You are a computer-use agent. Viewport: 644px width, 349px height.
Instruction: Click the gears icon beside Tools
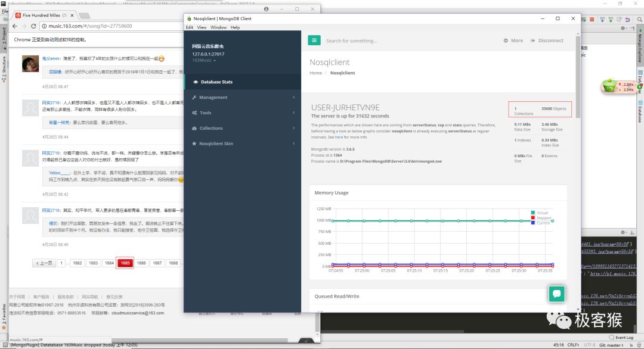[194, 113]
